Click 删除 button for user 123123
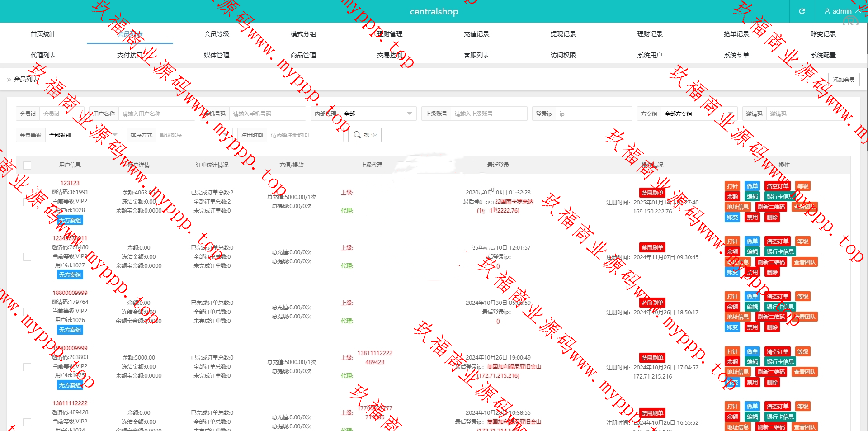 tap(772, 217)
